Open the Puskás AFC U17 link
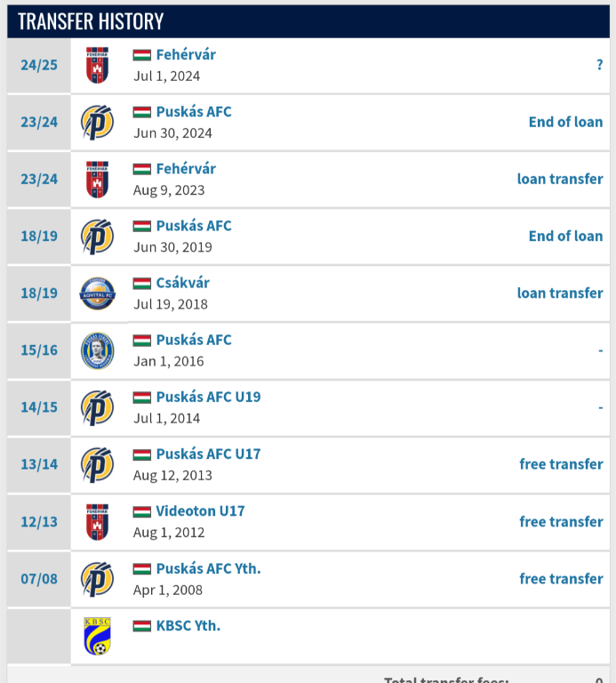This screenshot has height=683, width=616. point(208,454)
